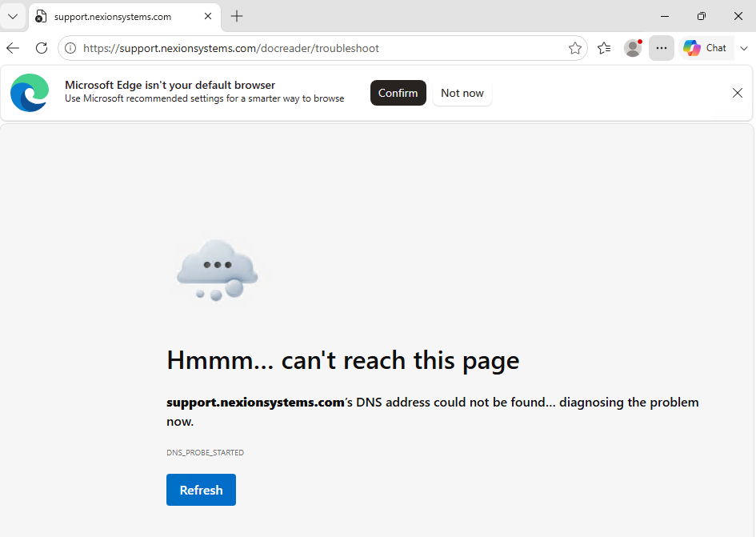Open the tab search dropdown arrow
756x537 pixels.
click(x=13, y=16)
